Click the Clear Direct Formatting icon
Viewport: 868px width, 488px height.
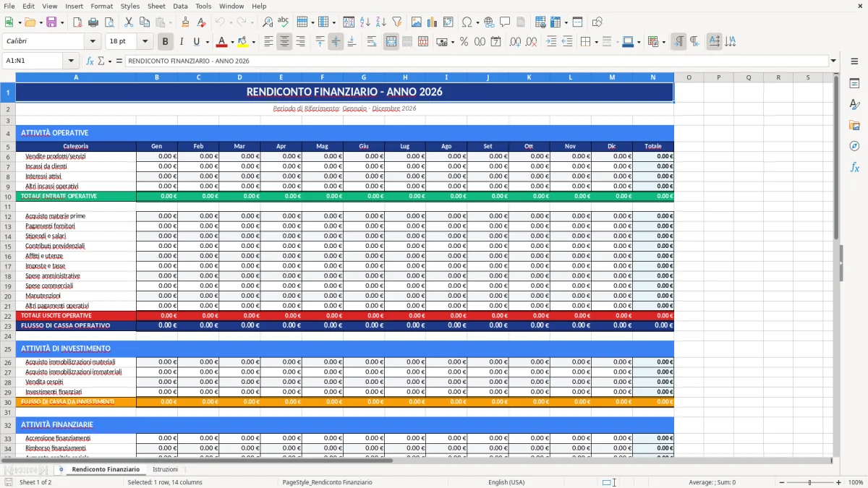(202, 22)
